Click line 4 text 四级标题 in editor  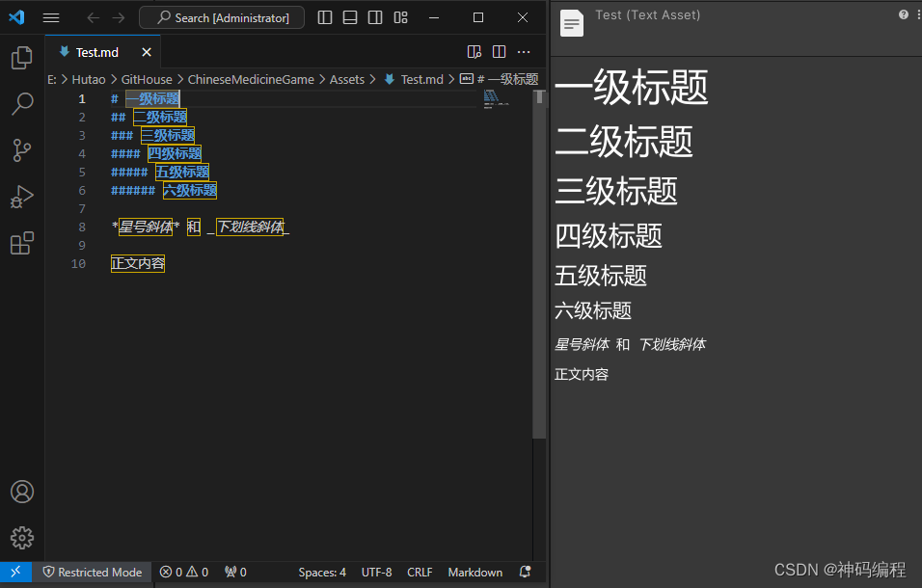[175, 153]
